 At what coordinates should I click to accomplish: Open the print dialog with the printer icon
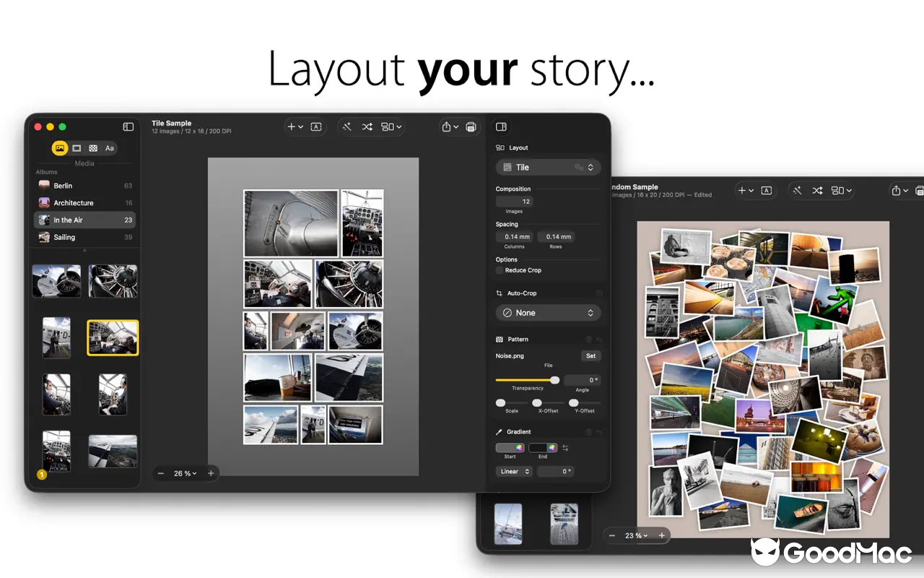click(x=471, y=126)
